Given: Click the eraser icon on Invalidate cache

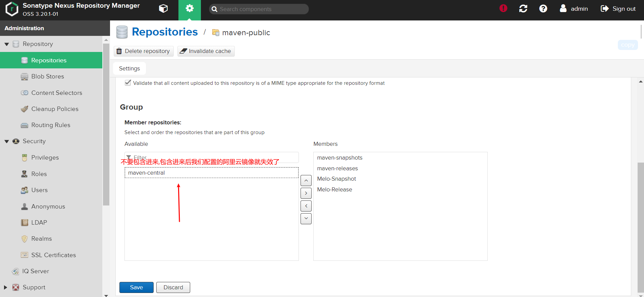Looking at the screenshot, I should pyautogui.click(x=183, y=51).
